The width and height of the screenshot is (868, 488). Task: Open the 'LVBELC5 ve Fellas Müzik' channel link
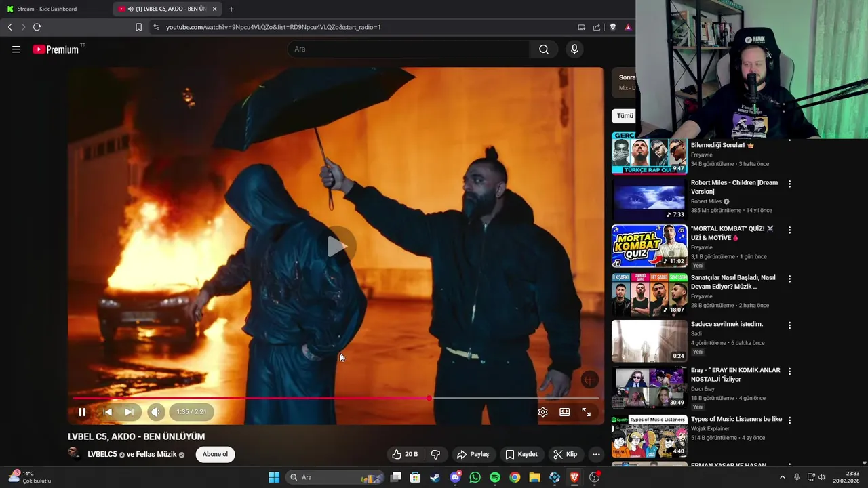tap(132, 454)
